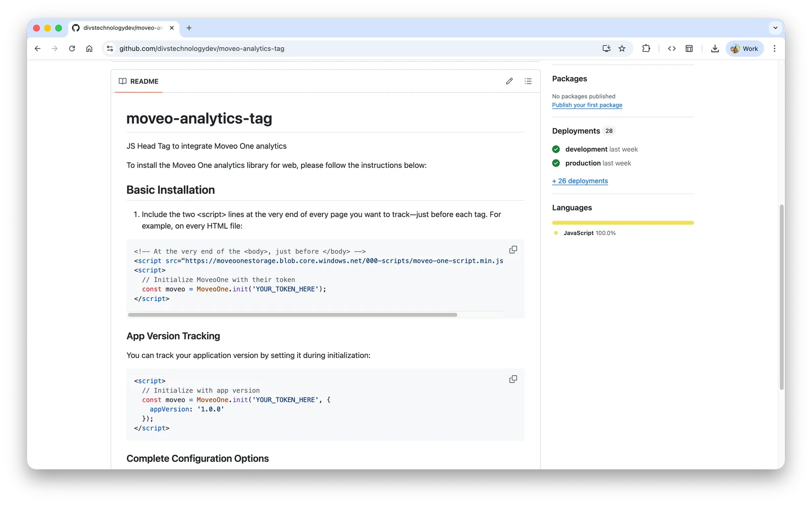
Task: Click the green check beside production
Action: tap(556, 163)
